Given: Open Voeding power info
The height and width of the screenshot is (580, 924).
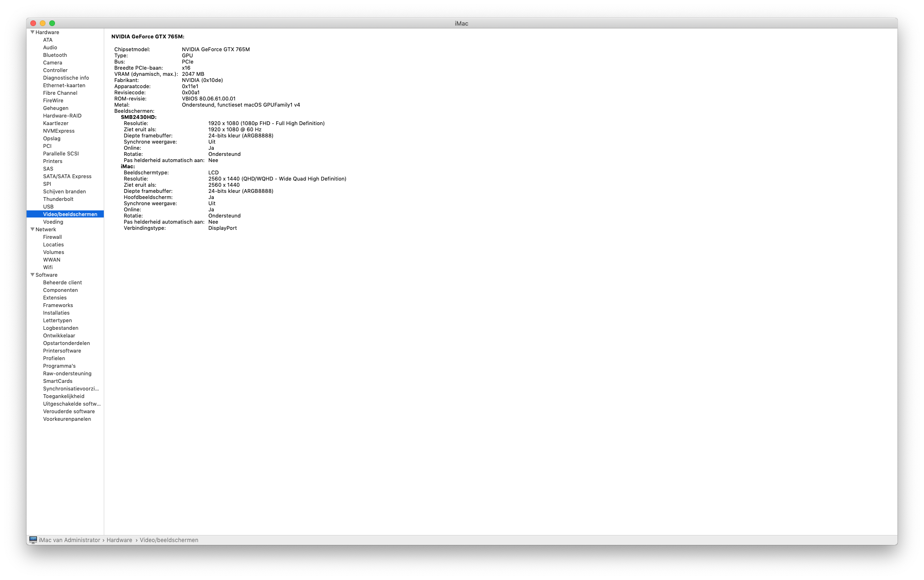Looking at the screenshot, I should pos(53,222).
